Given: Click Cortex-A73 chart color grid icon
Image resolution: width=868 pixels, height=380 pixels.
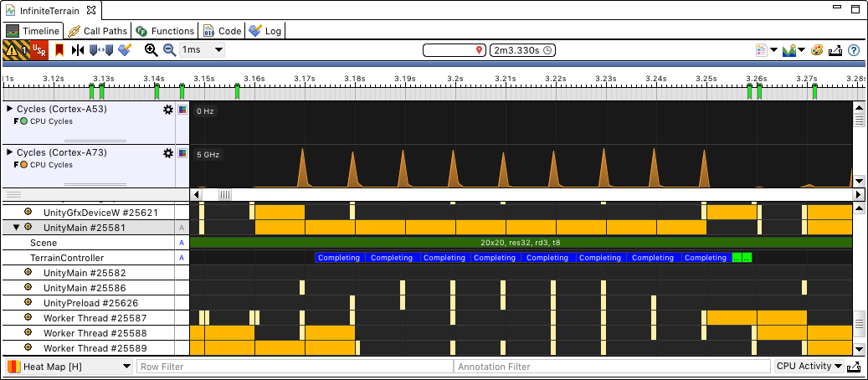Looking at the screenshot, I should click(182, 153).
